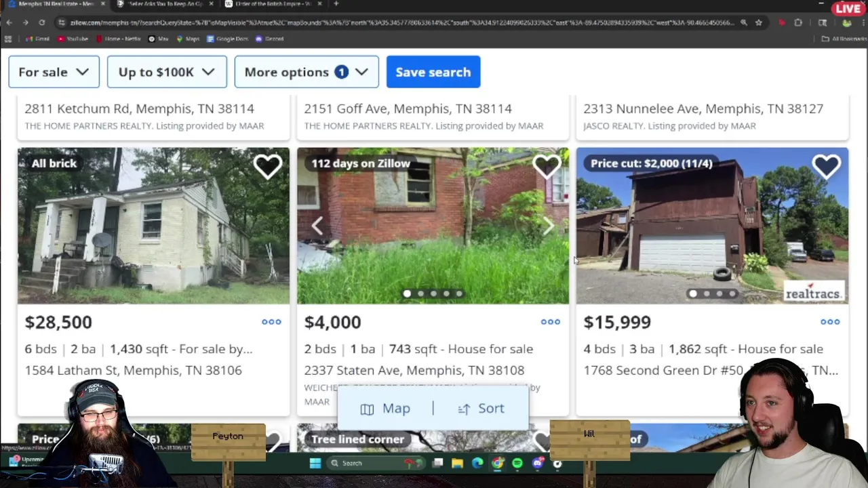The width and height of the screenshot is (868, 488).
Task: Open 2151 Goff Ave listing address
Action: (408, 108)
